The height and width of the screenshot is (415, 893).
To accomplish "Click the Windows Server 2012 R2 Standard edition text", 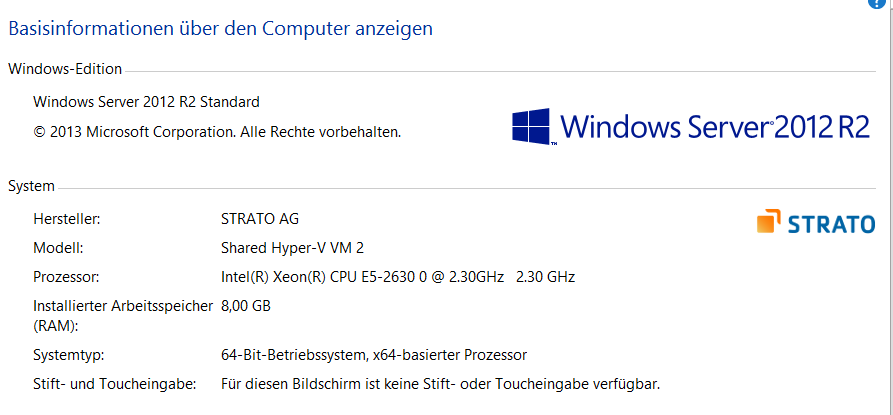I will (146, 101).
